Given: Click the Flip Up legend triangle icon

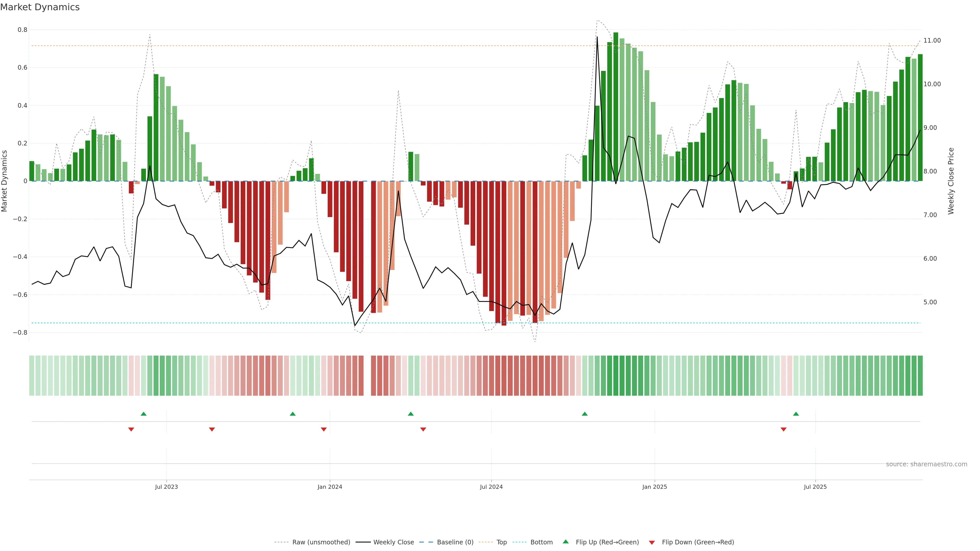Looking at the screenshot, I should [x=566, y=542].
